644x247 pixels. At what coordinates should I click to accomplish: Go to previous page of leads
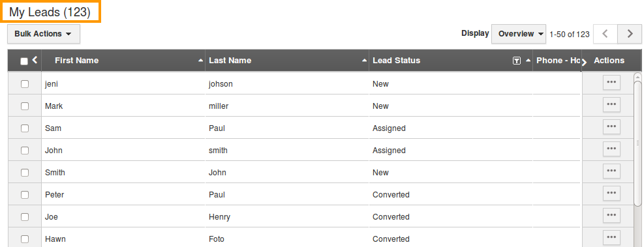(605, 34)
